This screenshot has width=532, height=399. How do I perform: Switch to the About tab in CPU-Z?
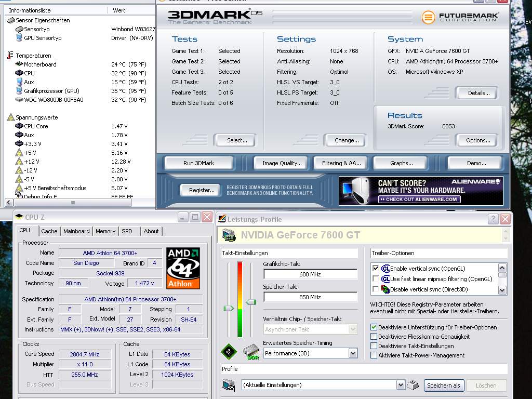[151, 231]
